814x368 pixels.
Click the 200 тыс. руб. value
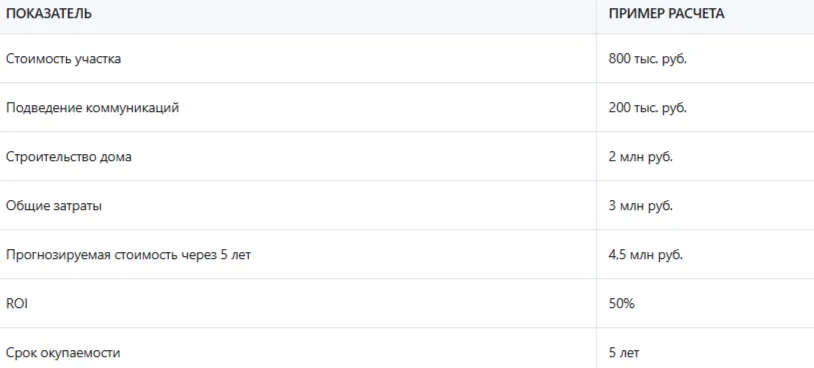(647, 108)
